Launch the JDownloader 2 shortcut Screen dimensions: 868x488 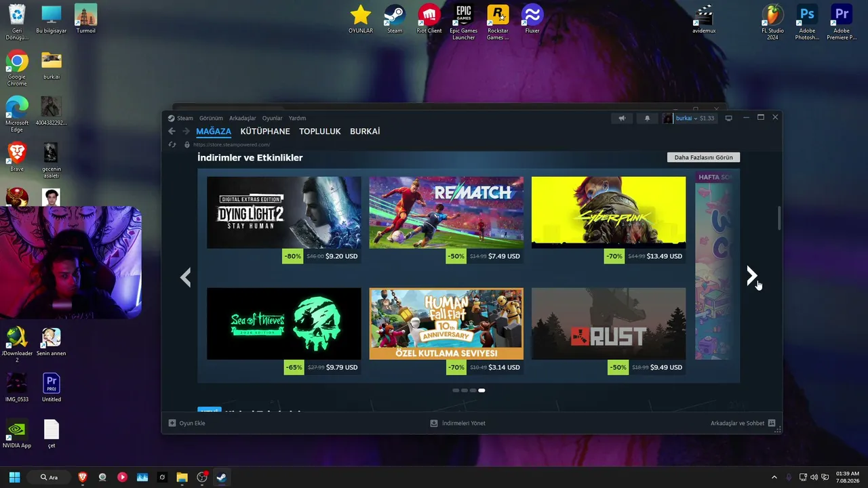(x=17, y=344)
